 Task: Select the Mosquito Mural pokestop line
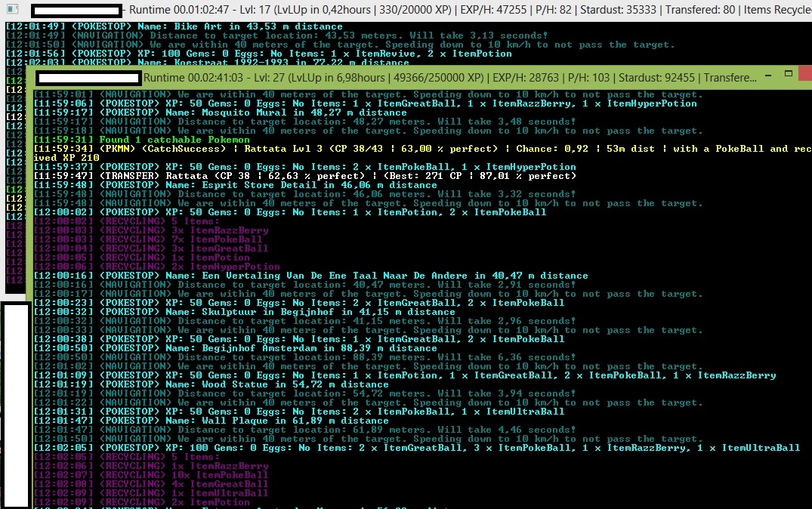[x=220, y=113]
